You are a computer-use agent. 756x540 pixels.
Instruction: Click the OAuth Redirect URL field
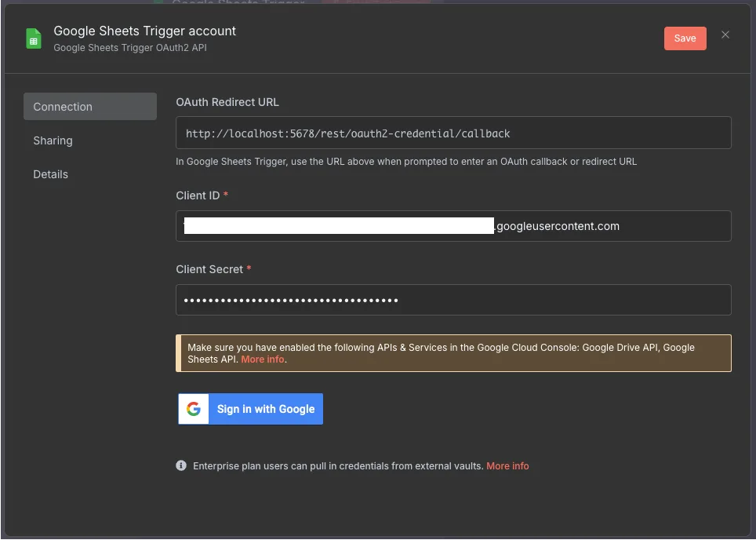(x=453, y=133)
